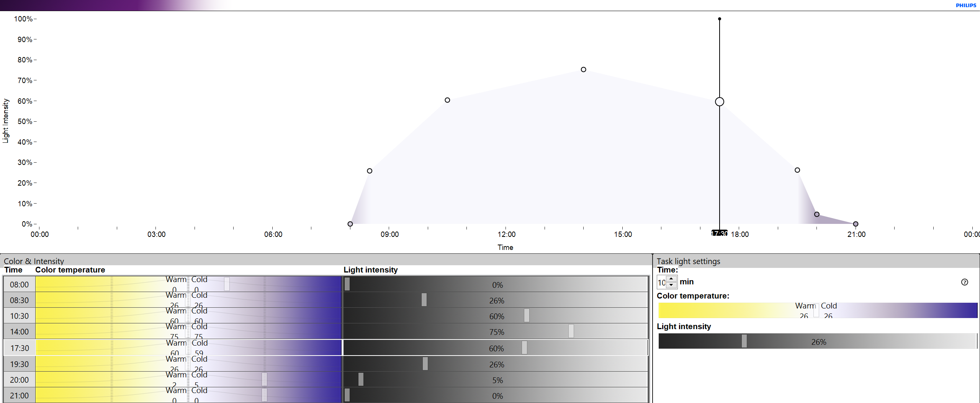Click the 21:00 end point on graph

point(856,224)
